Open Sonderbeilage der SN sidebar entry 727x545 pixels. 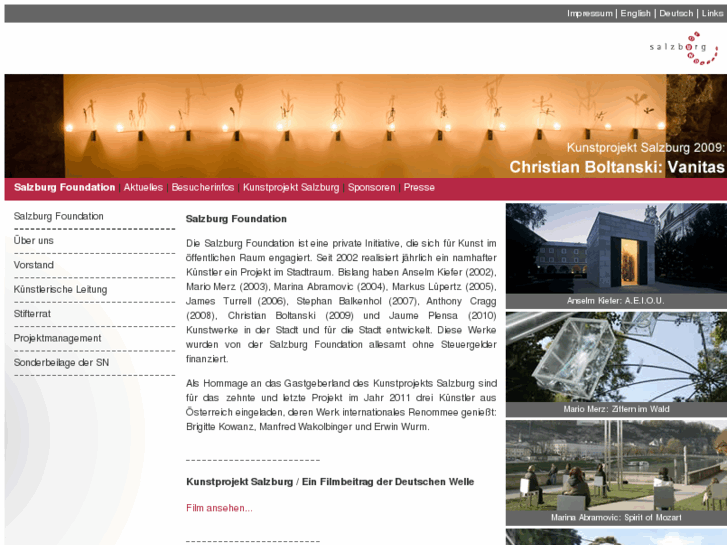tap(61, 363)
